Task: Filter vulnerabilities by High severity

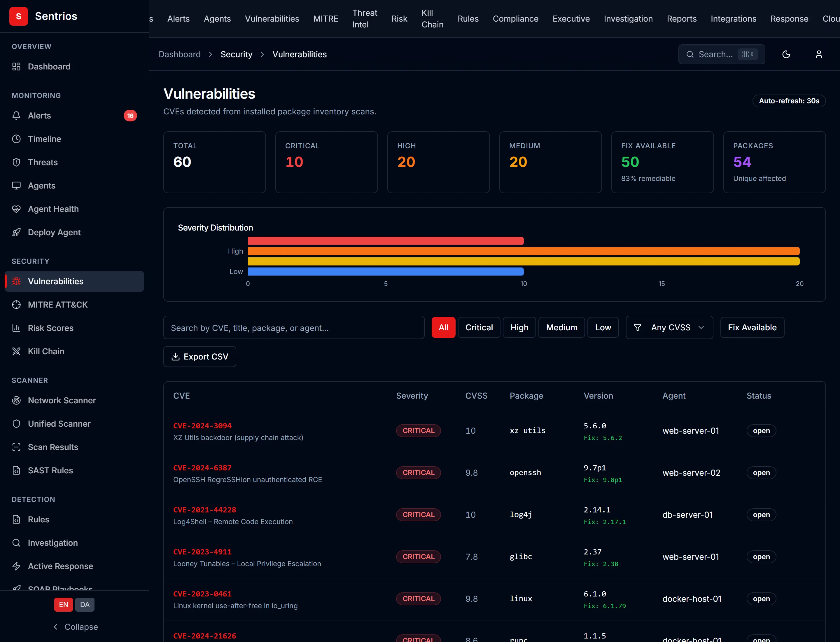Action: point(519,327)
